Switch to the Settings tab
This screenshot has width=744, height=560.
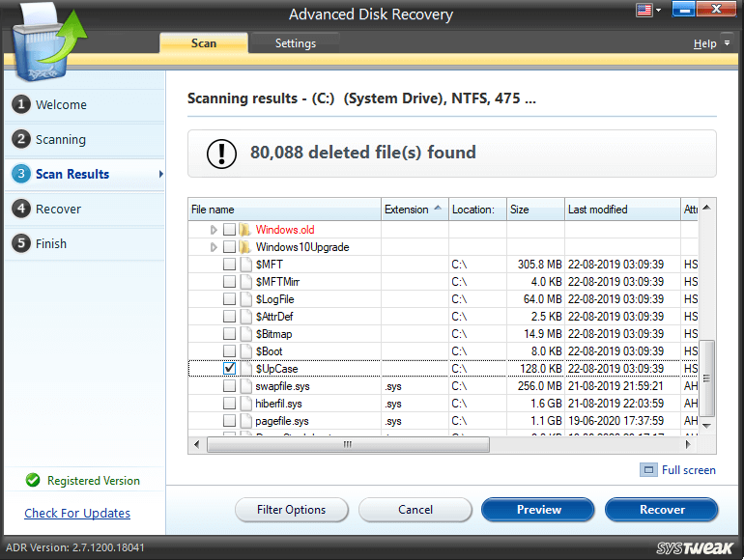[295, 43]
